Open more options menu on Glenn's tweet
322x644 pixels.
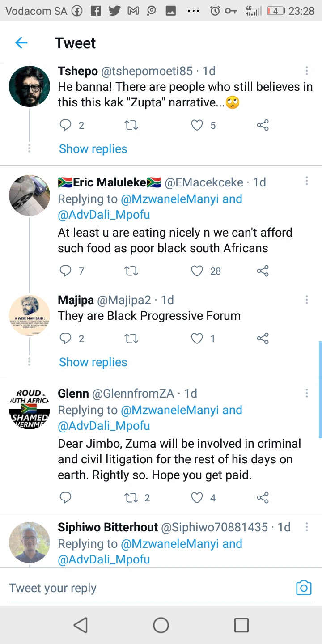pos(307,393)
